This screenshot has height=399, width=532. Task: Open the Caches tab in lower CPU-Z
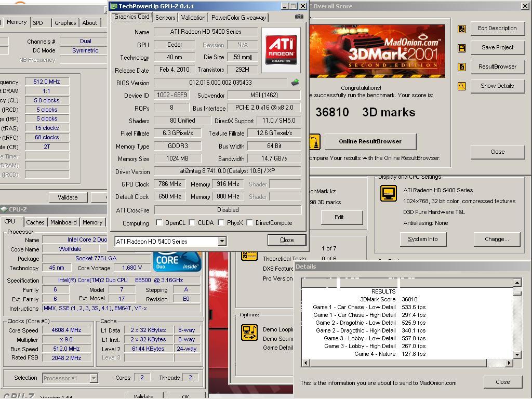click(35, 222)
